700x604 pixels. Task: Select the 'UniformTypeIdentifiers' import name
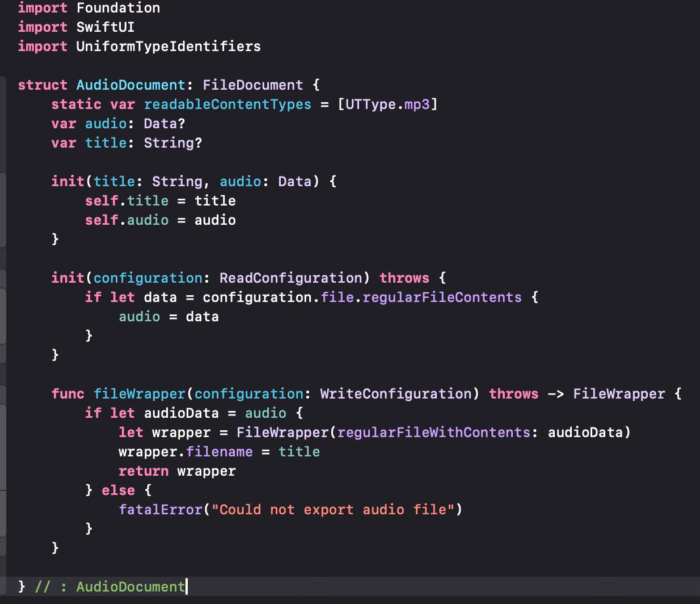tap(168, 47)
